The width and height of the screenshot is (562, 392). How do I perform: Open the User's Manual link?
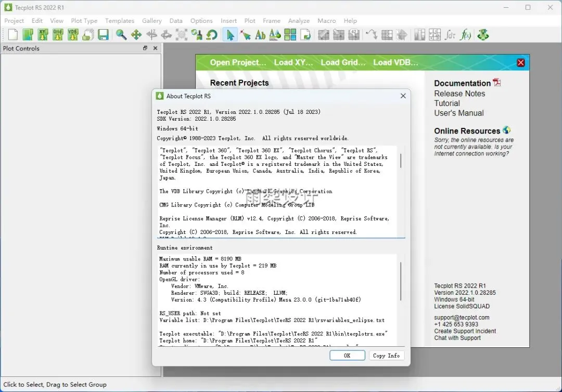tap(459, 113)
